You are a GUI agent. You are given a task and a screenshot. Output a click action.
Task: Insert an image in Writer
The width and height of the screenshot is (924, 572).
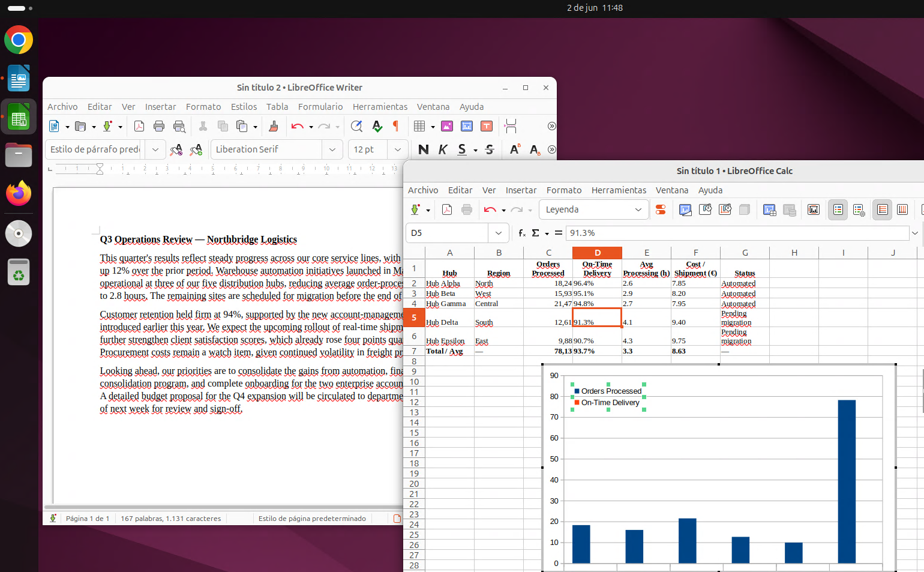[447, 126]
